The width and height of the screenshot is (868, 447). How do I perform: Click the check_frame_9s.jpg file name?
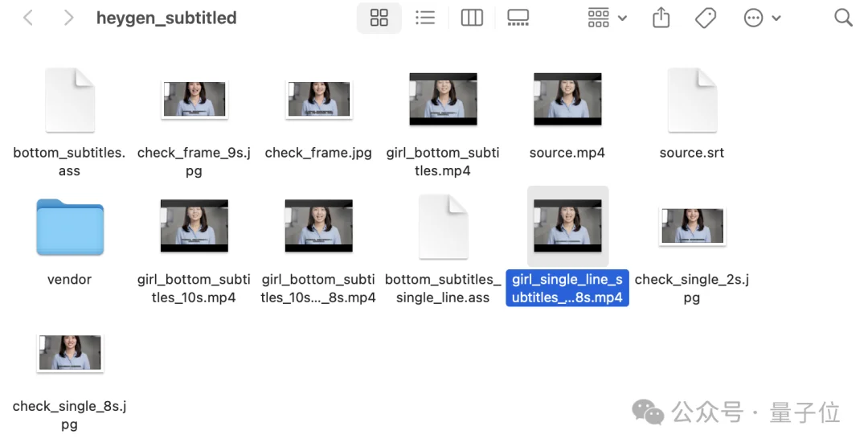click(x=194, y=162)
